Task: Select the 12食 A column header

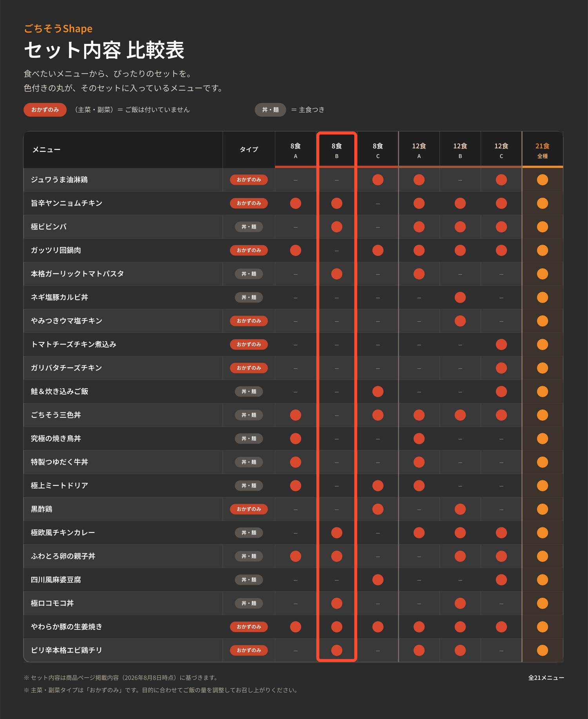Action: click(419, 150)
